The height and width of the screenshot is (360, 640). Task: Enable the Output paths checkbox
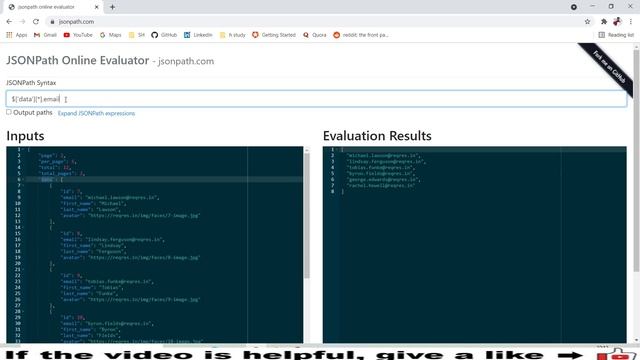point(9,112)
